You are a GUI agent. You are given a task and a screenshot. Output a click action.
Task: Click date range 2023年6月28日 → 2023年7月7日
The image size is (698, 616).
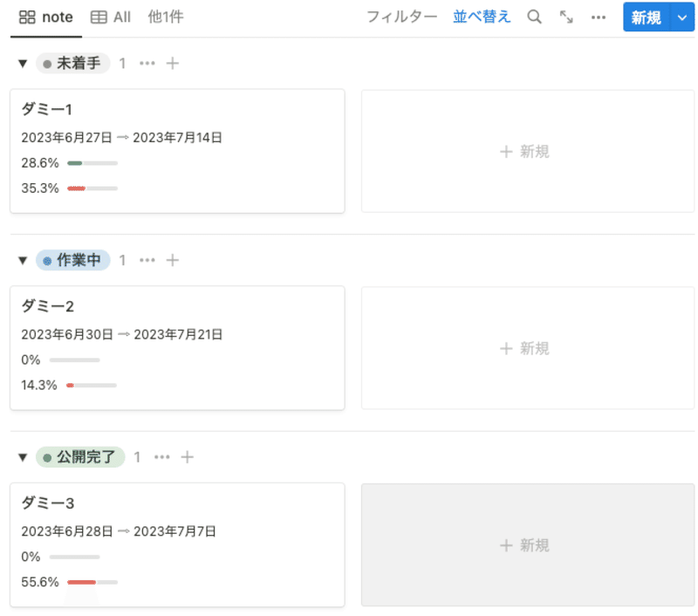point(119,531)
